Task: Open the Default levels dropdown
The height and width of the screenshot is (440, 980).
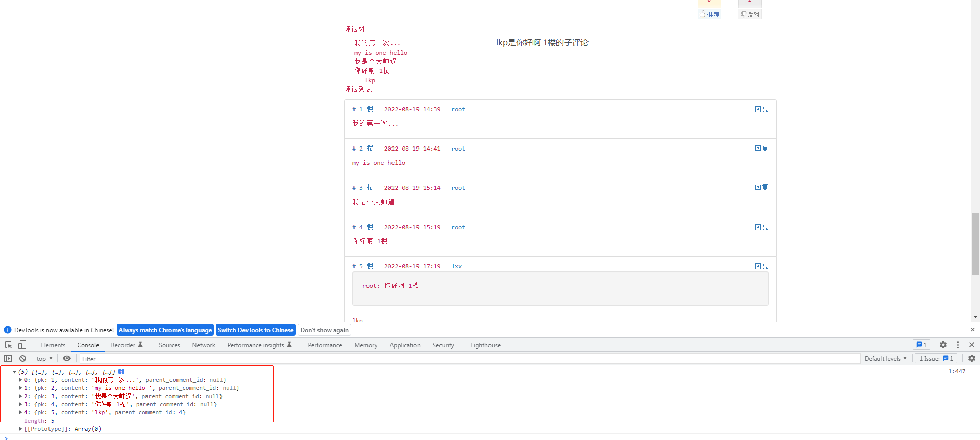Action: pyautogui.click(x=886, y=359)
